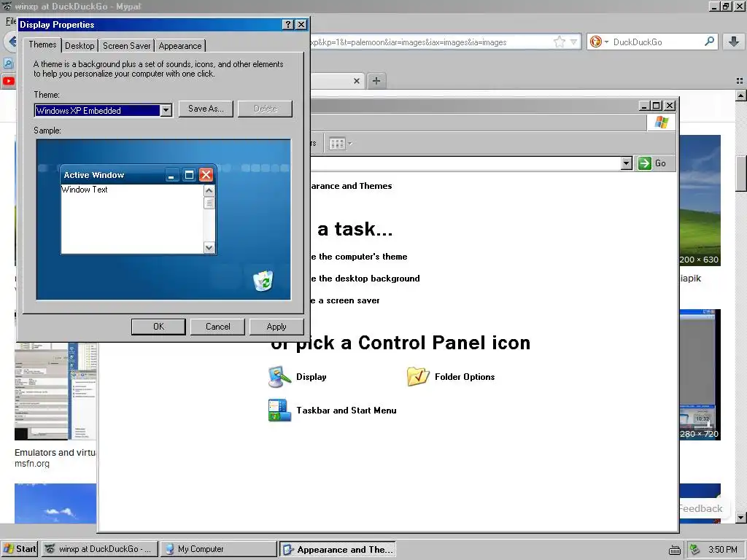Viewport: 747px width, 560px height.
Task: Click the sample window scroll down arrow
Action: tap(209, 248)
